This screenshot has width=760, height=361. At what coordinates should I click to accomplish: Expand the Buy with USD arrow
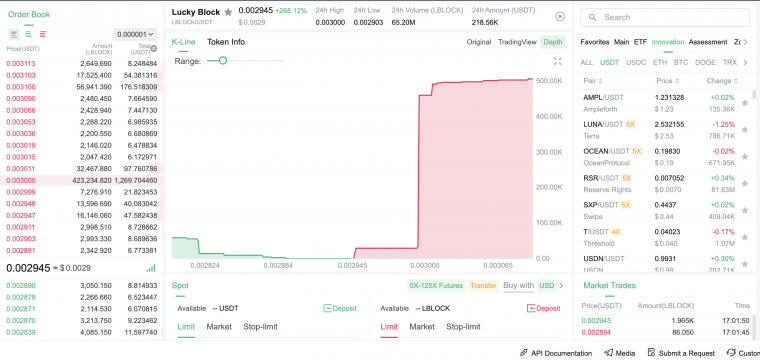coord(562,285)
